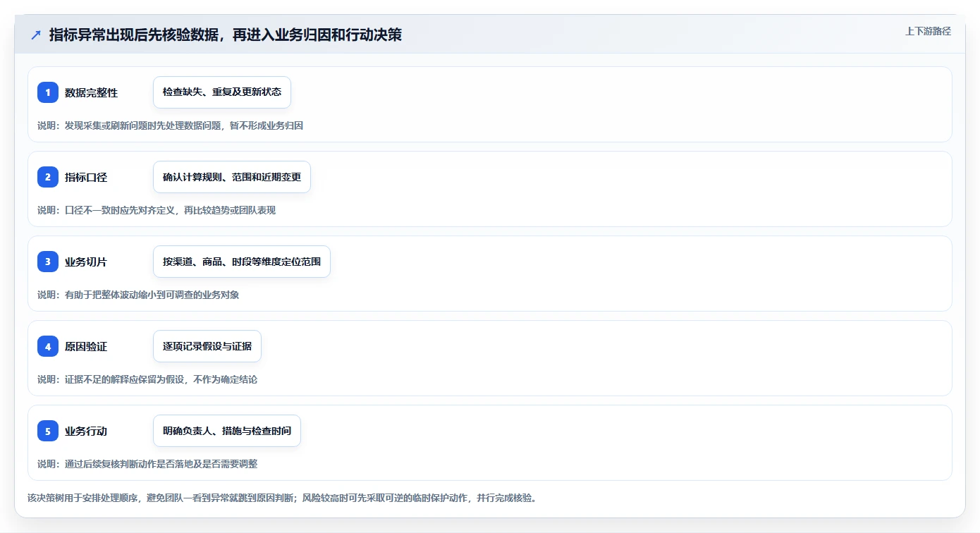Click note starting 口径不一致时应先对齐定义

pos(157,210)
